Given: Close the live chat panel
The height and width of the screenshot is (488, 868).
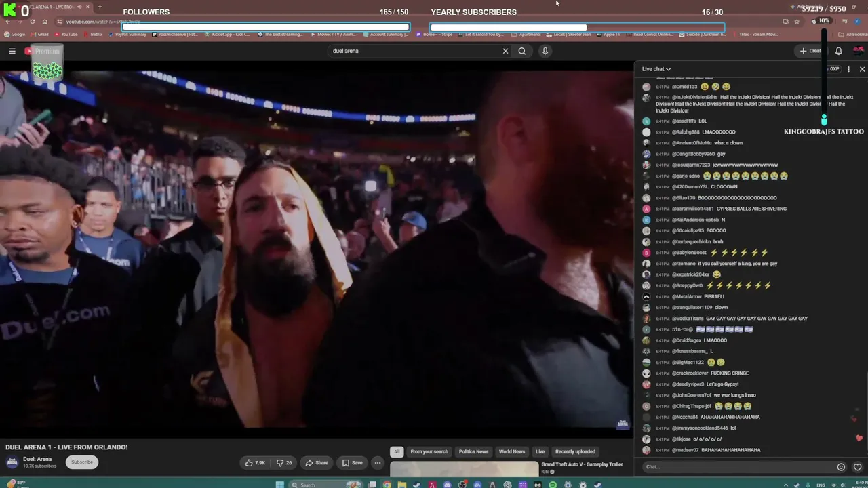Looking at the screenshot, I should (x=862, y=69).
